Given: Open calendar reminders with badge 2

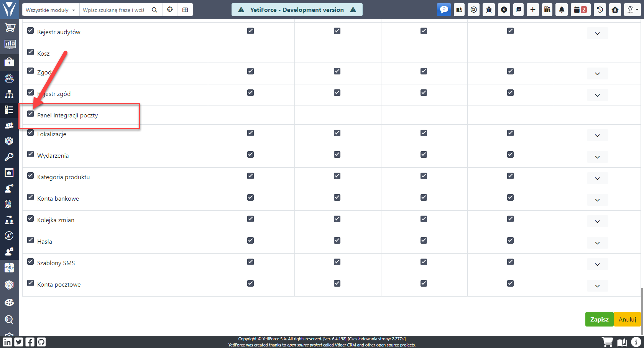Looking at the screenshot, I should [580, 10].
